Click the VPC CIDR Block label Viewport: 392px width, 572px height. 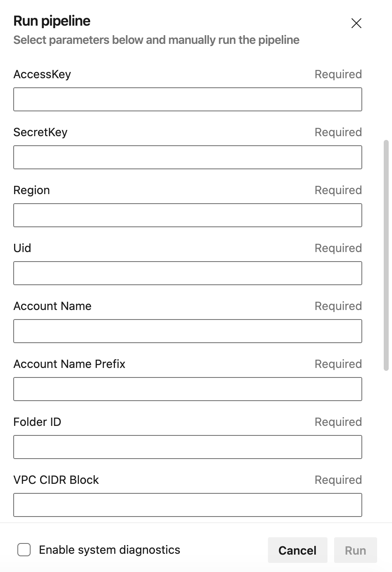56,480
